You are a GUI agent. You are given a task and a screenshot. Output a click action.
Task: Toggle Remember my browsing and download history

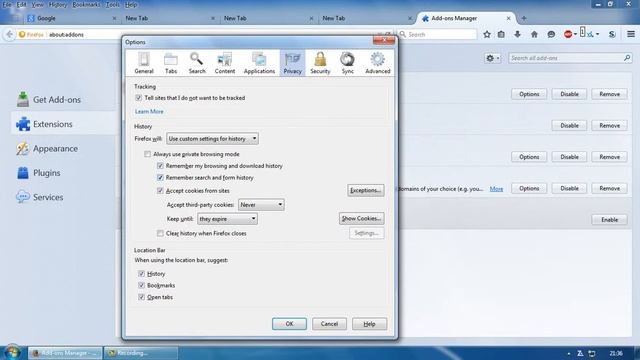[x=160, y=166]
